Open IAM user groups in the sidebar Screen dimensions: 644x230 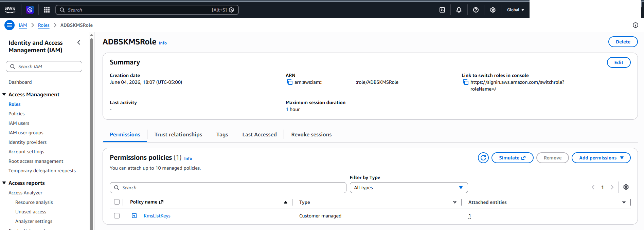click(26, 133)
